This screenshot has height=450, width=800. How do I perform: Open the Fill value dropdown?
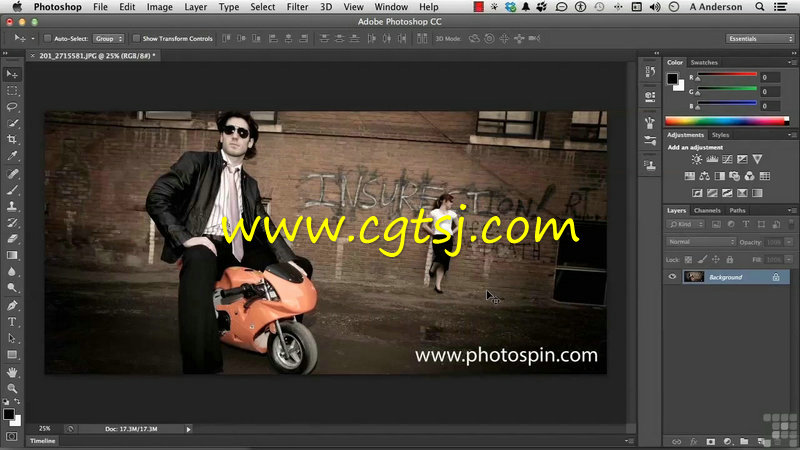[789, 260]
